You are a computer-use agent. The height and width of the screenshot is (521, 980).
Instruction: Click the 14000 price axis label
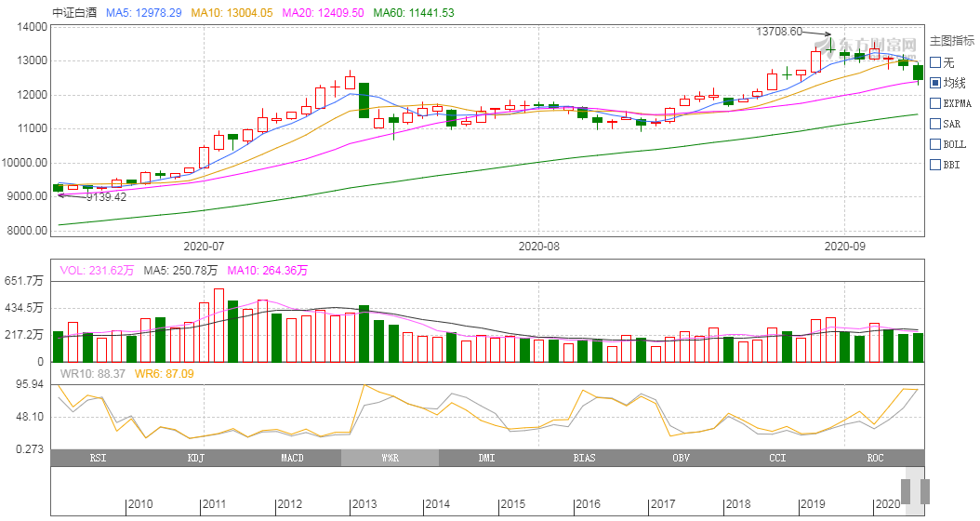click(x=32, y=27)
